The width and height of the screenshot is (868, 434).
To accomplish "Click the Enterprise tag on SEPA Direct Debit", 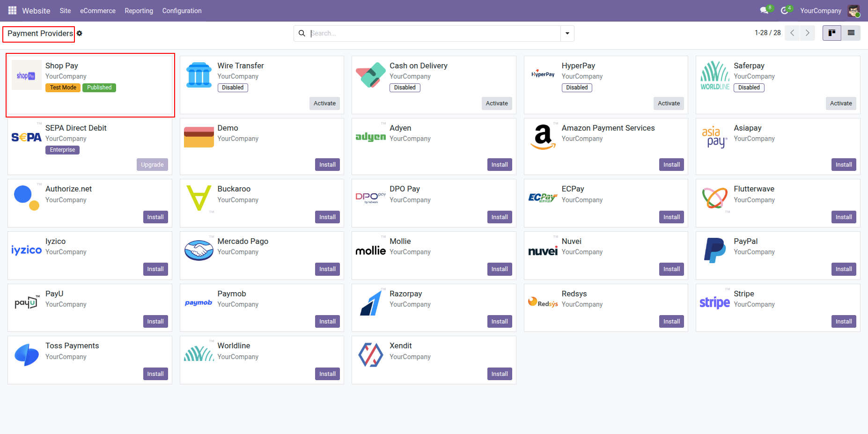I will pos(62,150).
